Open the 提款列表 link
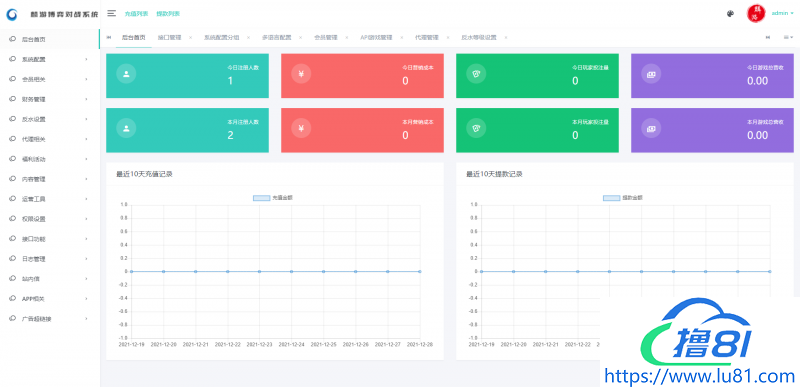The height and width of the screenshot is (387, 800). coord(168,14)
